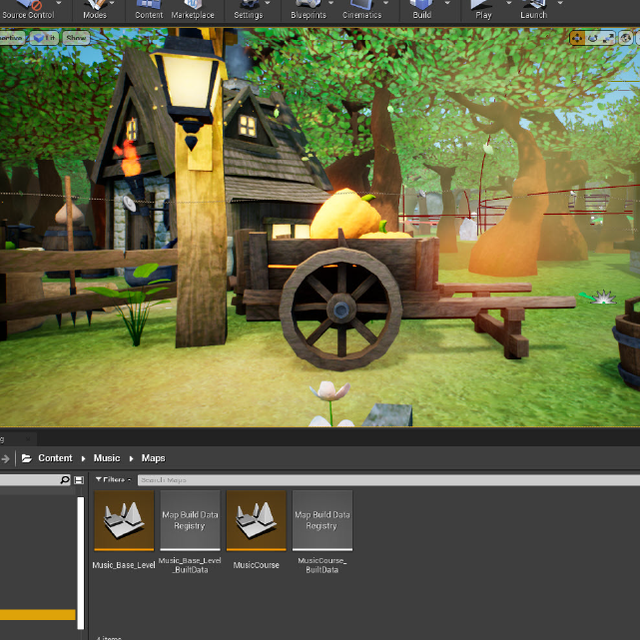This screenshot has height=640, width=640.
Task: Select the scale gizmo tool in viewport
Action: pyautogui.click(x=609, y=38)
